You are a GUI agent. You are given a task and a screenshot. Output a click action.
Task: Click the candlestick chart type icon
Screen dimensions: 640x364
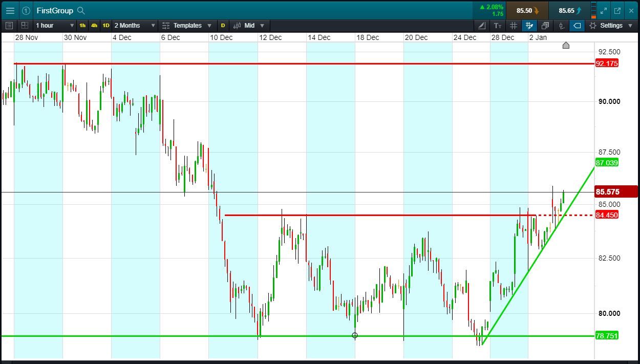[237, 26]
